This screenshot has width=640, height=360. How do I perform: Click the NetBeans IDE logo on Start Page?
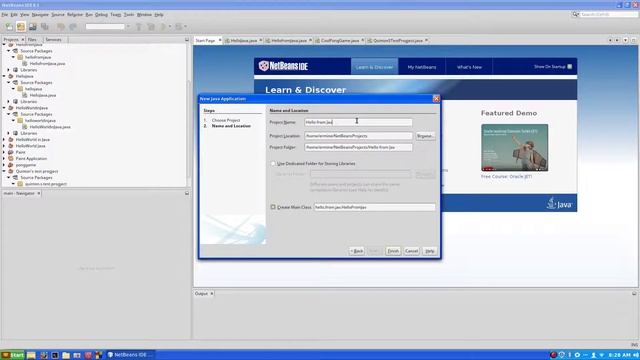pyautogui.click(x=283, y=66)
